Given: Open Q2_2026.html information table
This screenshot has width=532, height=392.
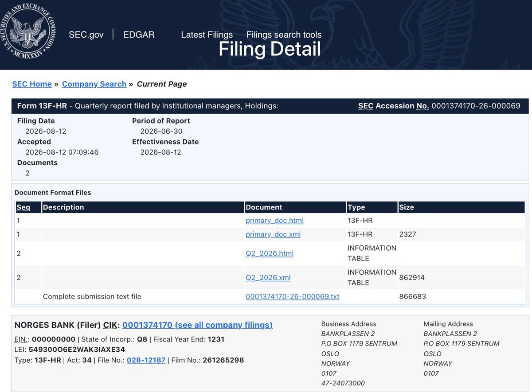Looking at the screenshot, I should coord(270,253).
